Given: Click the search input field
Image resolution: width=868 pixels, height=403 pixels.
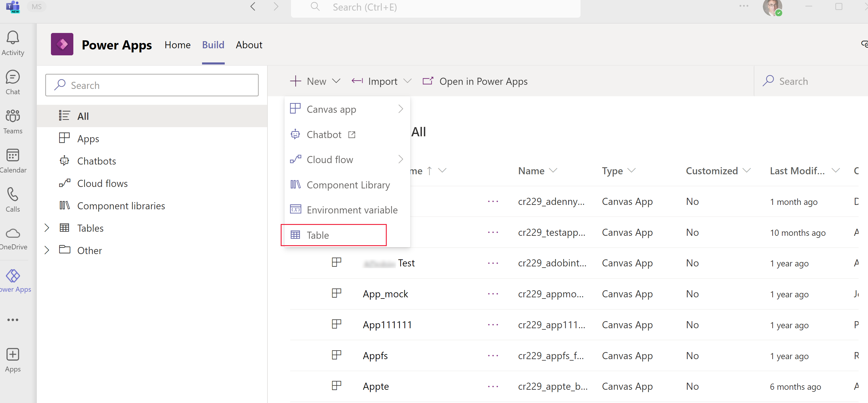Looking at the screenshot, I should pyautogui.click(x=152, y=85).
